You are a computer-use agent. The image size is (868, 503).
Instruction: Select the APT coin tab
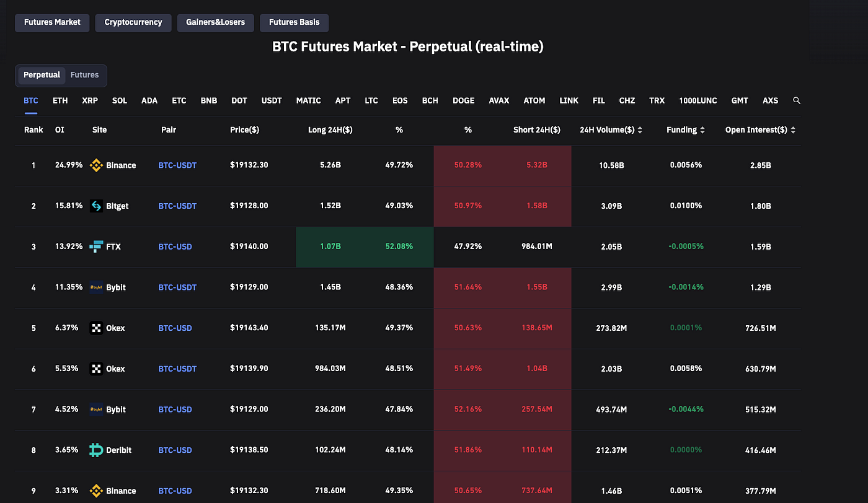pos(343,100)
